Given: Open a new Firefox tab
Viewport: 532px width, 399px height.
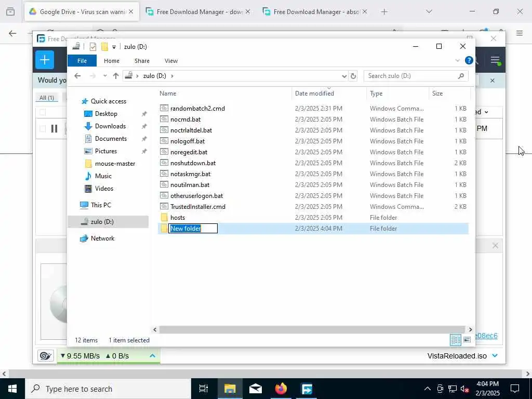Looking at the screenshot, I should pyautogui.click(x=384, y=11).
